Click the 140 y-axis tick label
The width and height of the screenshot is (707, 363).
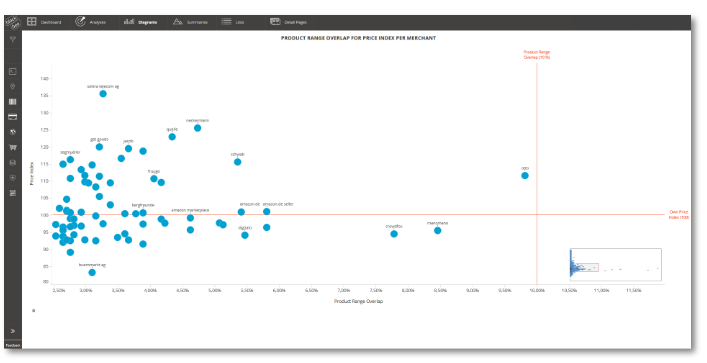44,78
